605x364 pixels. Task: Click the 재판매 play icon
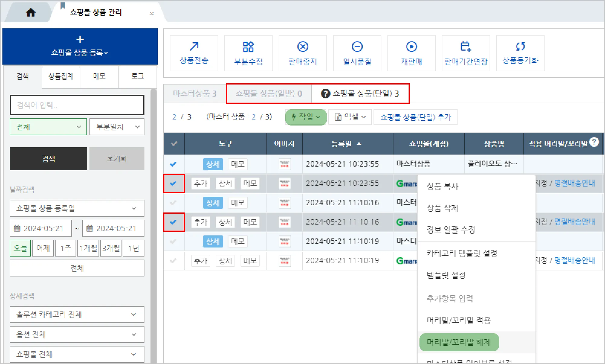click(411, 46)
